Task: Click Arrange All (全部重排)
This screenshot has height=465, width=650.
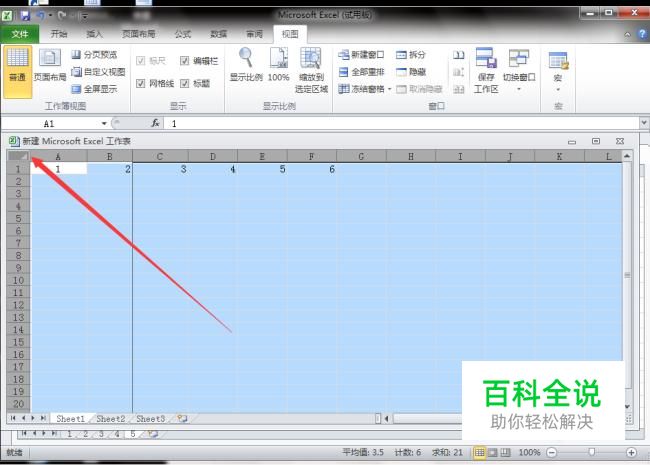Action: coord(361,72)
